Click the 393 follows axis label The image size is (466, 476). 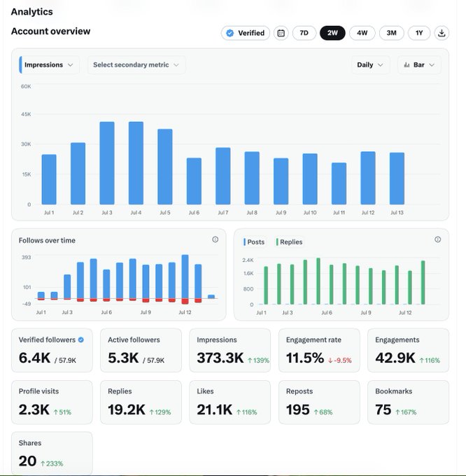click(x=26, y=258)
